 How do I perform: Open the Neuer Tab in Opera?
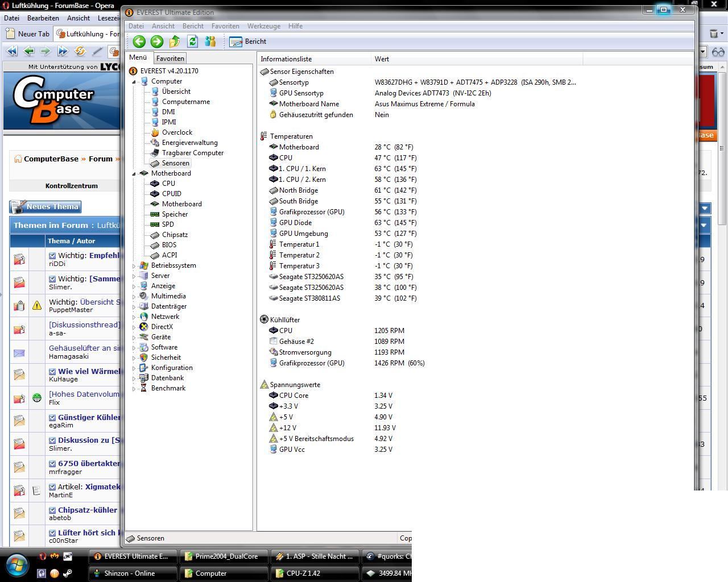pyautogui.click(x=27, y=34)
